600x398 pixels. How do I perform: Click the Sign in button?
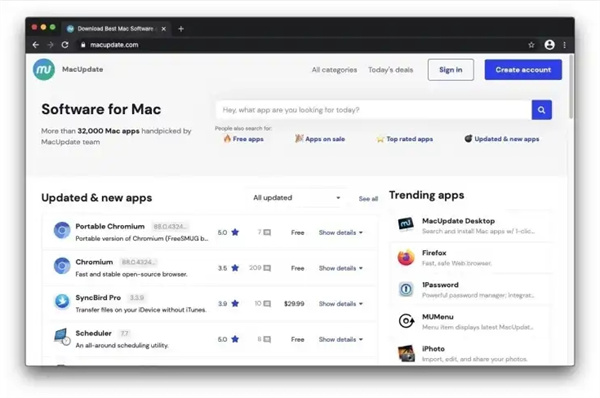(451, 70)
